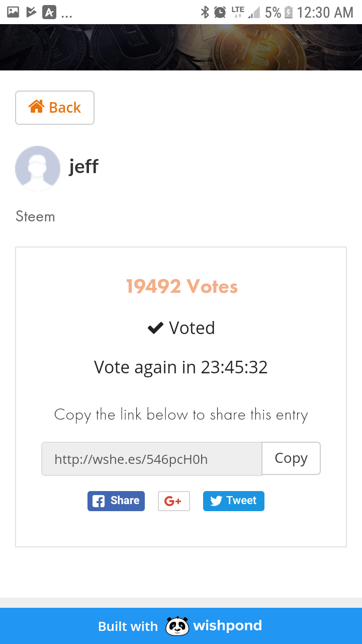Screen dimensions: 362x644
Task: Tap the gallery notification icon
Action: [13, 12]
